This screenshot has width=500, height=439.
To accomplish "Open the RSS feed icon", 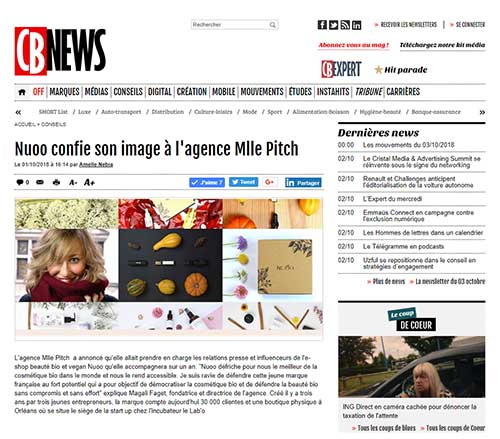I will pos(345,25).
